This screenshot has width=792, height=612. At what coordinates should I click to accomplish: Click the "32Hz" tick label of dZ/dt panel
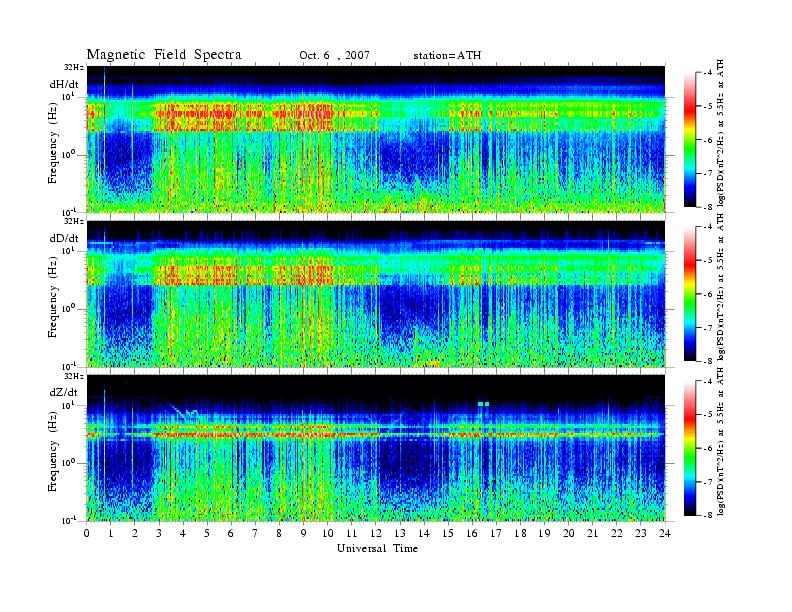(x=73, y=376)
